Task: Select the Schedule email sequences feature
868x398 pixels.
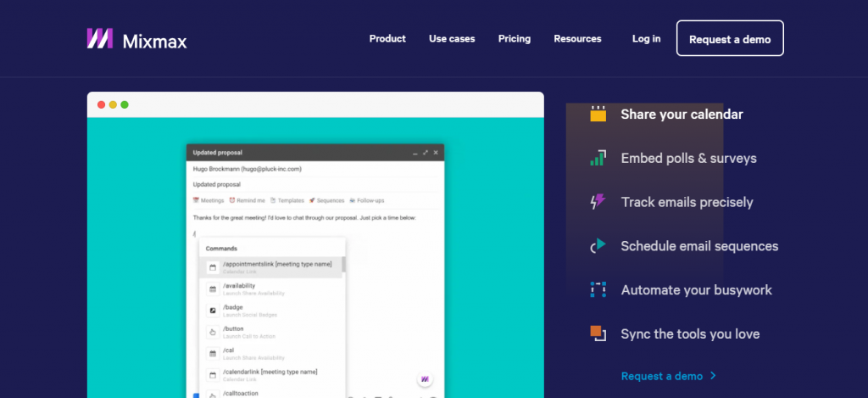Action: click(699, 246)
